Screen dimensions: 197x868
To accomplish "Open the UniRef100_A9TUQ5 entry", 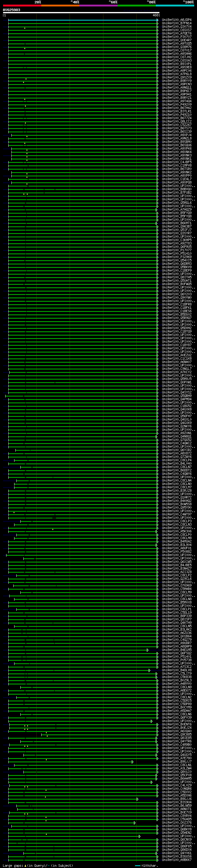I will coord(176,43).
